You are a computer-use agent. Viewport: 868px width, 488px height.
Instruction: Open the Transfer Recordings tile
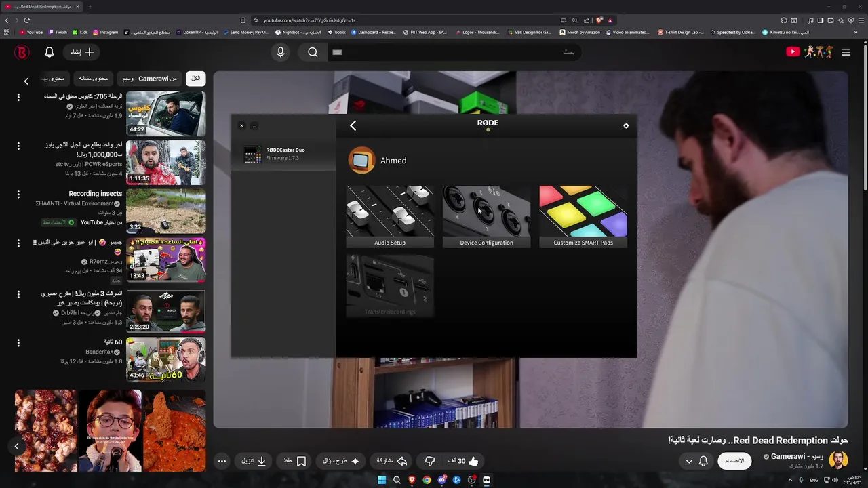pos(390,286)
